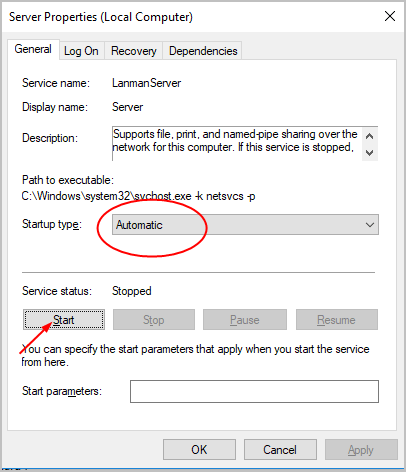
Task: Focus the Start parameters input field
Action: pyautogui.click(x=254, y=391)
